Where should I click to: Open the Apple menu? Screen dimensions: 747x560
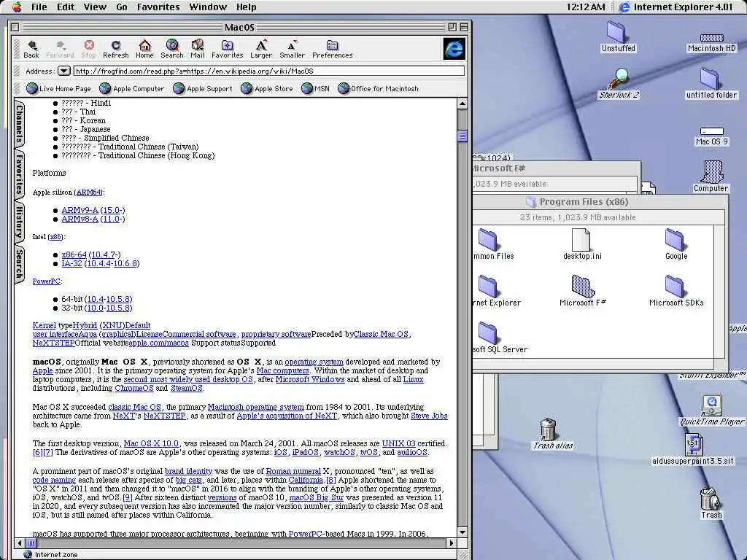click(x=17, y=7)
